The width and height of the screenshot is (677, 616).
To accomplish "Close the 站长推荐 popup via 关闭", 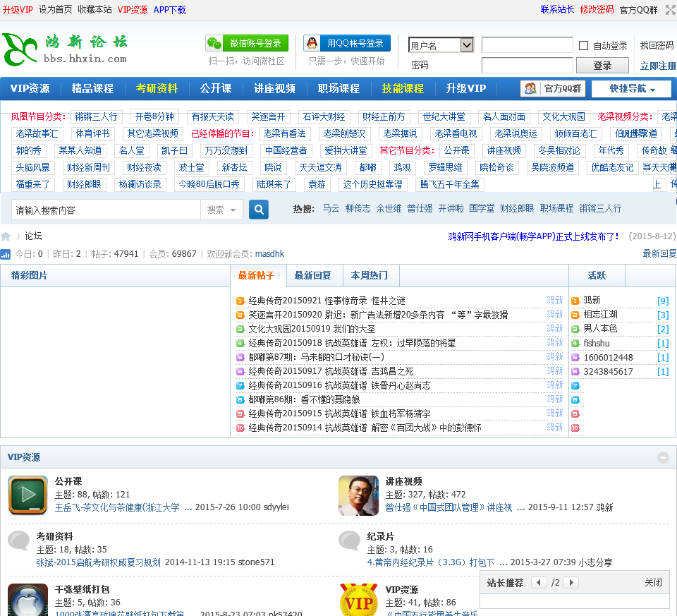I will click(653, 583).
